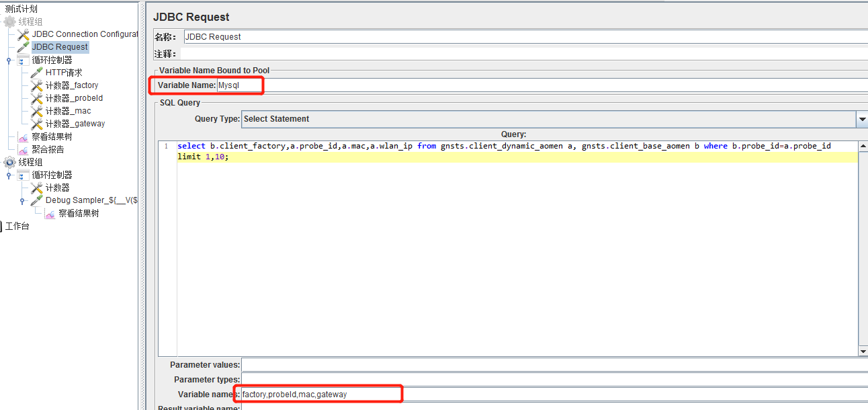
Task: Open the Query Type dropdown
Action: pyautogui.click(x=863, y=119)
